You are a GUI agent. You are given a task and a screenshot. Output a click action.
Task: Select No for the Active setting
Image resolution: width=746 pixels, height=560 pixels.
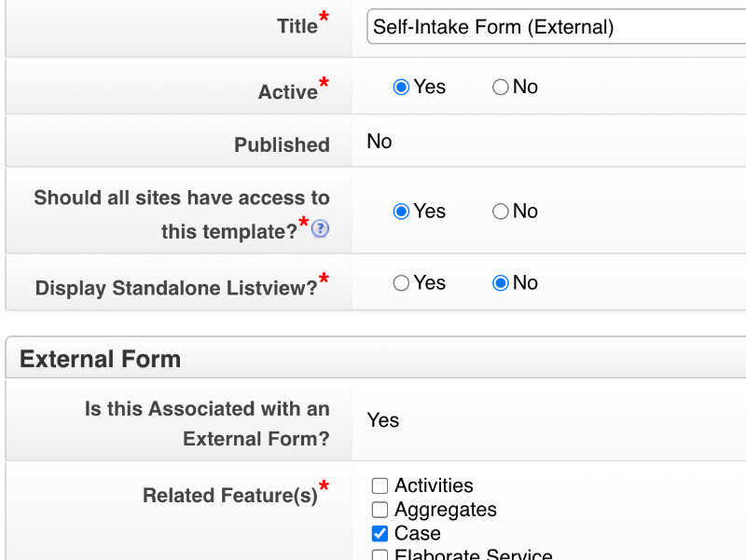tap(500, 86)
